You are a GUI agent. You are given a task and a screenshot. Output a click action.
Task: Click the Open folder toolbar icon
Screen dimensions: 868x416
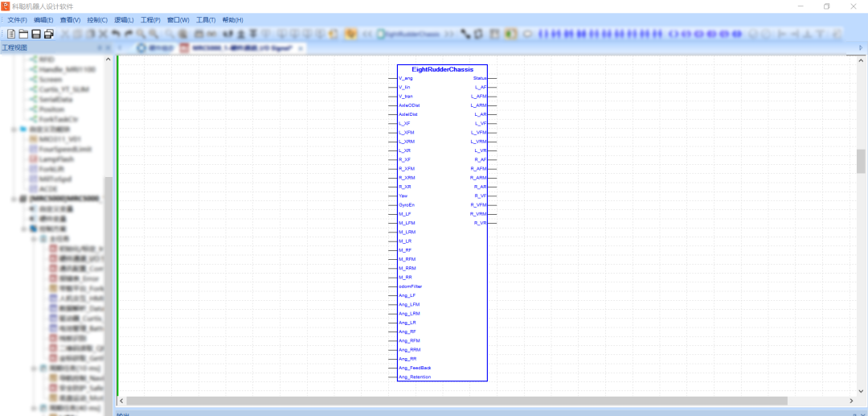click(24, 34)
